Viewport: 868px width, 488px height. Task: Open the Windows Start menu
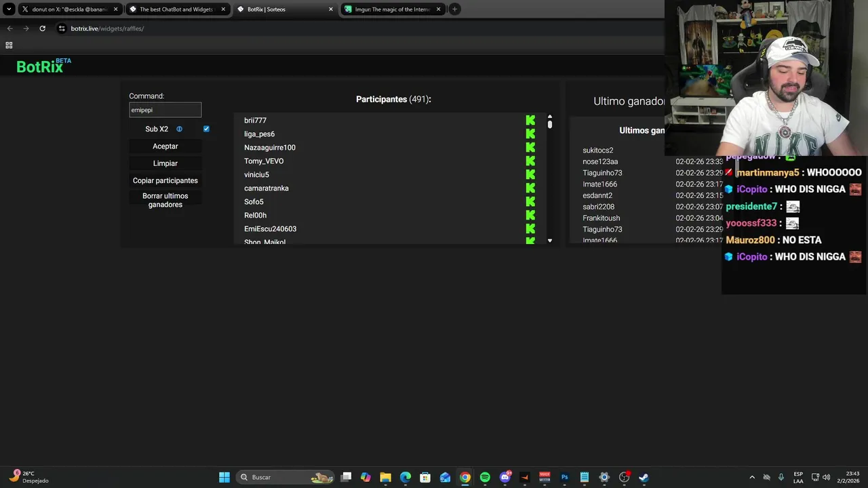click(224, 477)
